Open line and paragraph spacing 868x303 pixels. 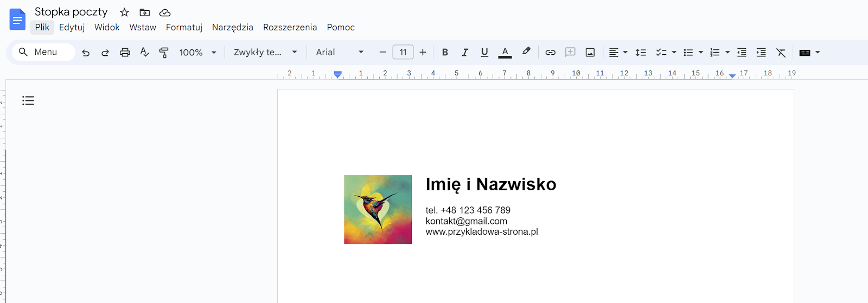coord(641,53)
